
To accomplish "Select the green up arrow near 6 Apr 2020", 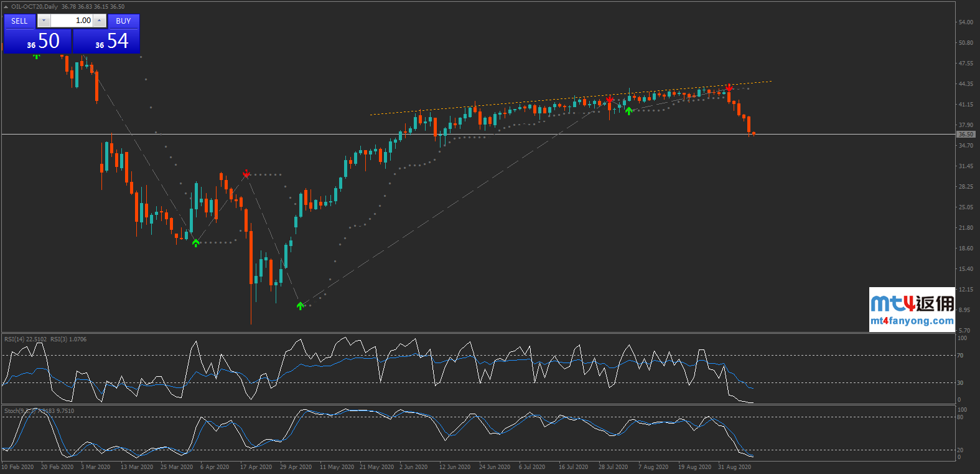I will (196, 242).
